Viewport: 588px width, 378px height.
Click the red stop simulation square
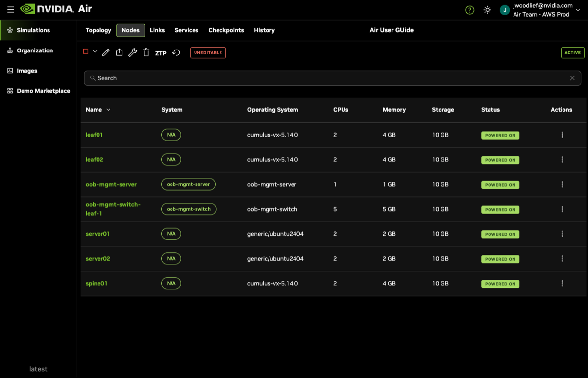(x=86, y=51)
